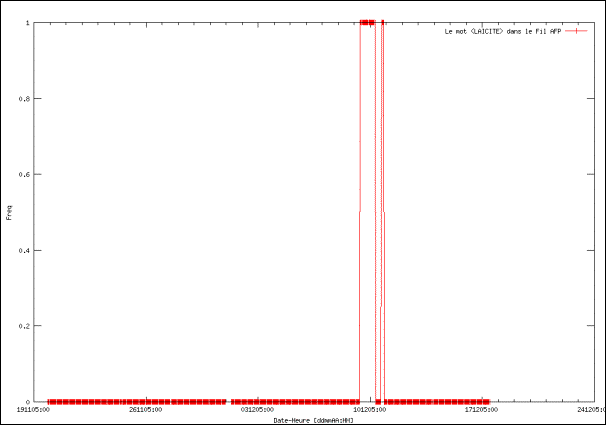Click the x-axis date "101205:00"

(370, 410)
